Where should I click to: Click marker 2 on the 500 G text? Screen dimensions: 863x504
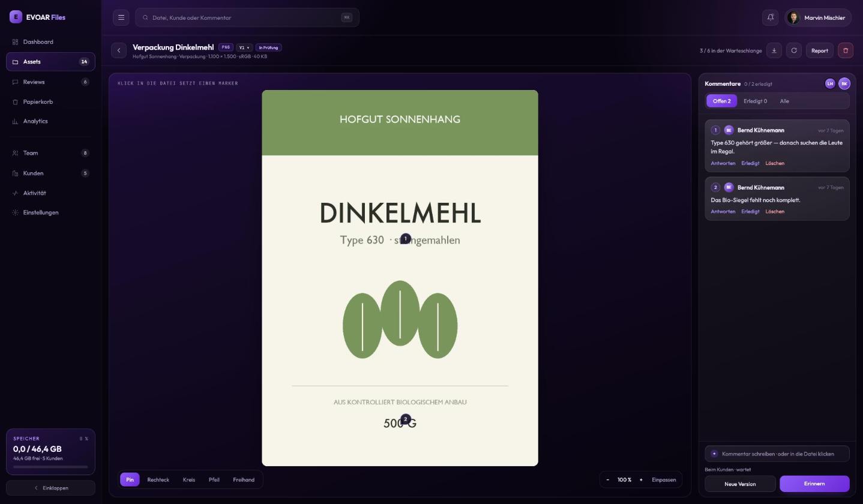[x=405, y=419]
